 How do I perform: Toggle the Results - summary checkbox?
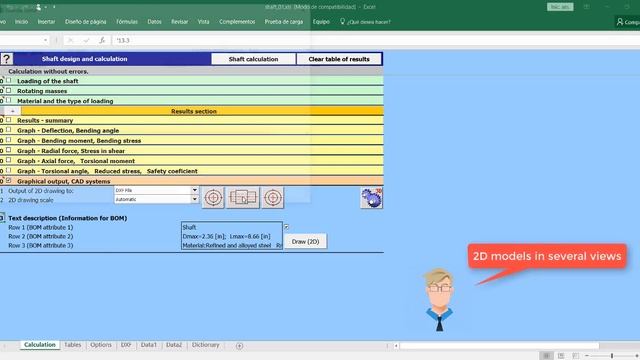coord(9,120)
